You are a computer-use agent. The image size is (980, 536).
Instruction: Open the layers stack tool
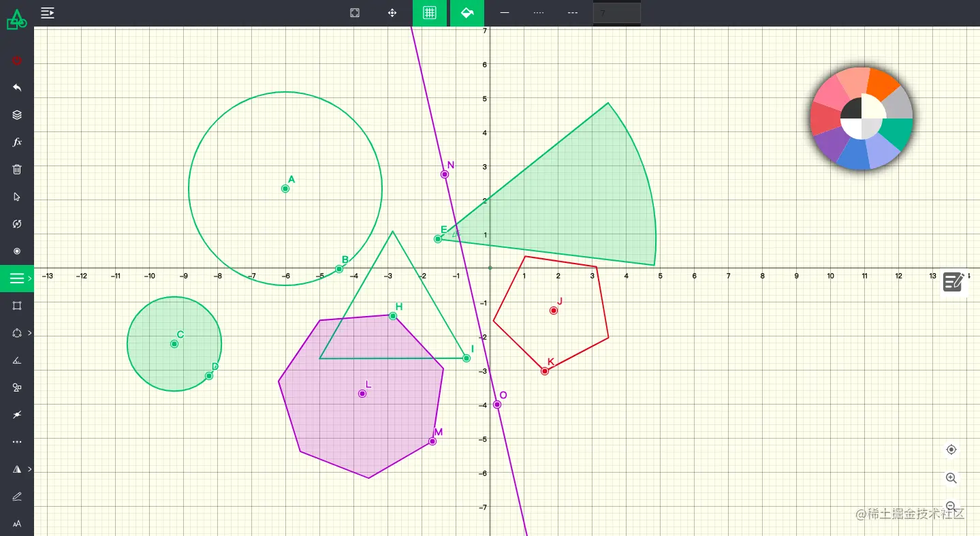(x=17, y=115)
